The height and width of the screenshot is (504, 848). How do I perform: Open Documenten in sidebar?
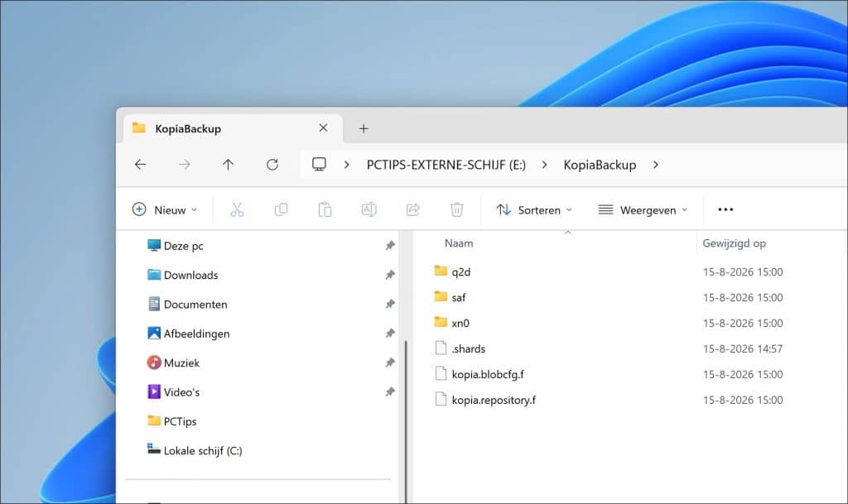click(195, 304)
